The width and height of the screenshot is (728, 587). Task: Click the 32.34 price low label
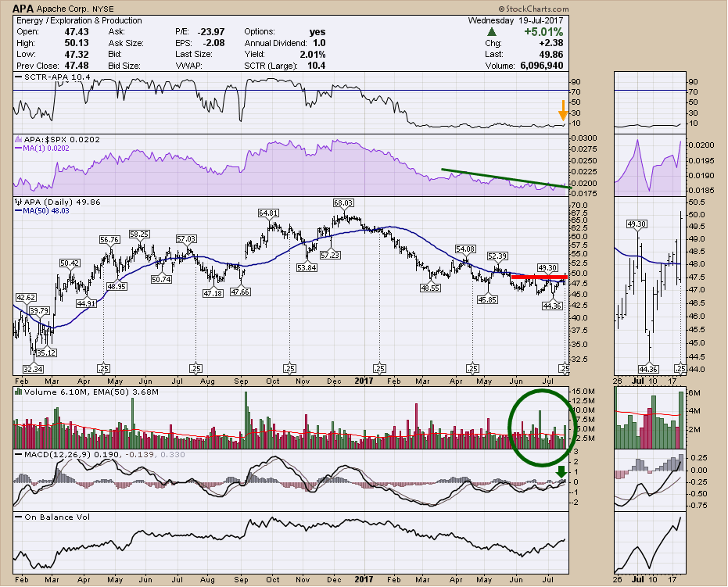tap(33, 370)
